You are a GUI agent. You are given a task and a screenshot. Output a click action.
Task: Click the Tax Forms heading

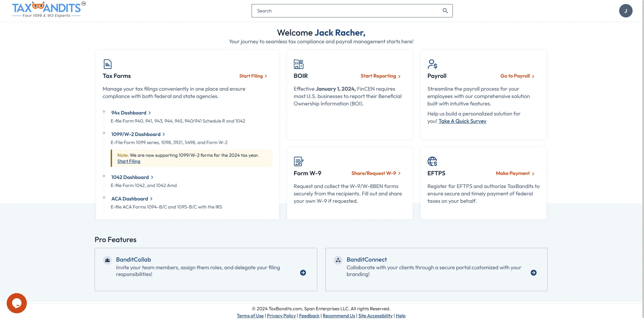click(x=117, y=76)
